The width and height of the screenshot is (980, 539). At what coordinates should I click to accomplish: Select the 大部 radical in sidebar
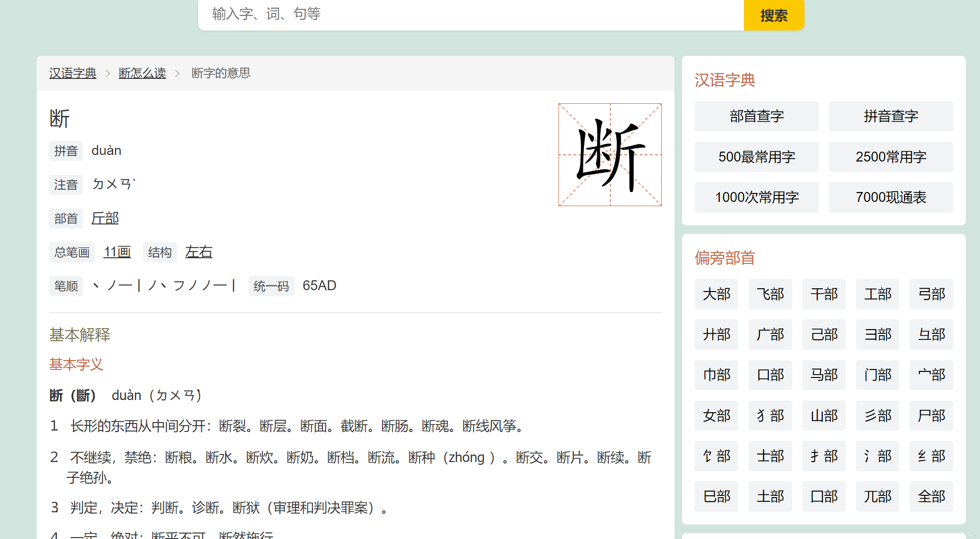coord(716,294)
